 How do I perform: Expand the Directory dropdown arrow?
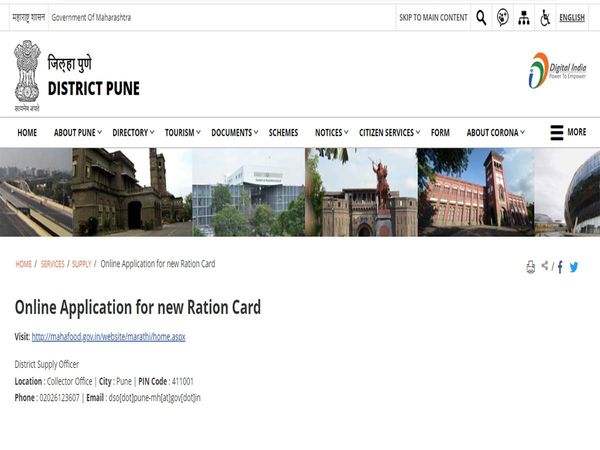tap(152, 132)
